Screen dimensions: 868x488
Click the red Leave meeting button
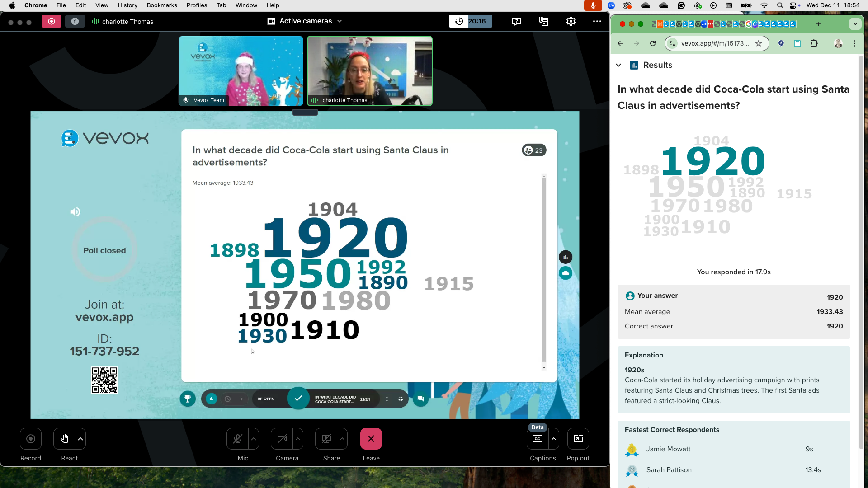[x=371, y=439]
